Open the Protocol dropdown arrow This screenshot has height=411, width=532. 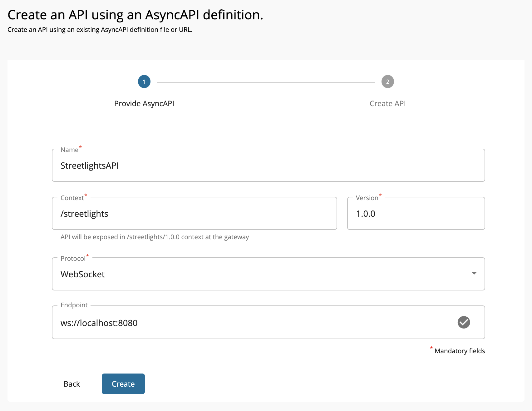[x=474, y=273]
